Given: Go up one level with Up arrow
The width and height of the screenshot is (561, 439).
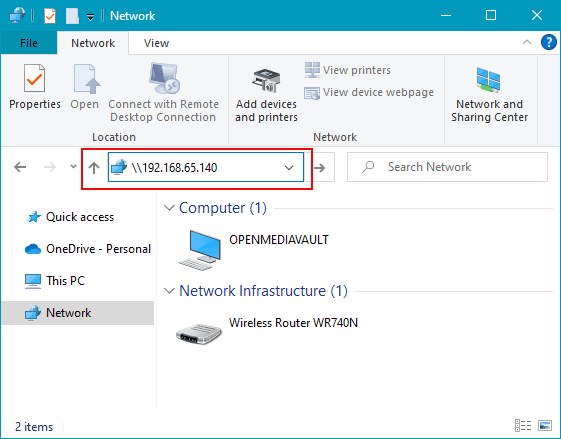Looking at the screenshot, I should (94, 167).
